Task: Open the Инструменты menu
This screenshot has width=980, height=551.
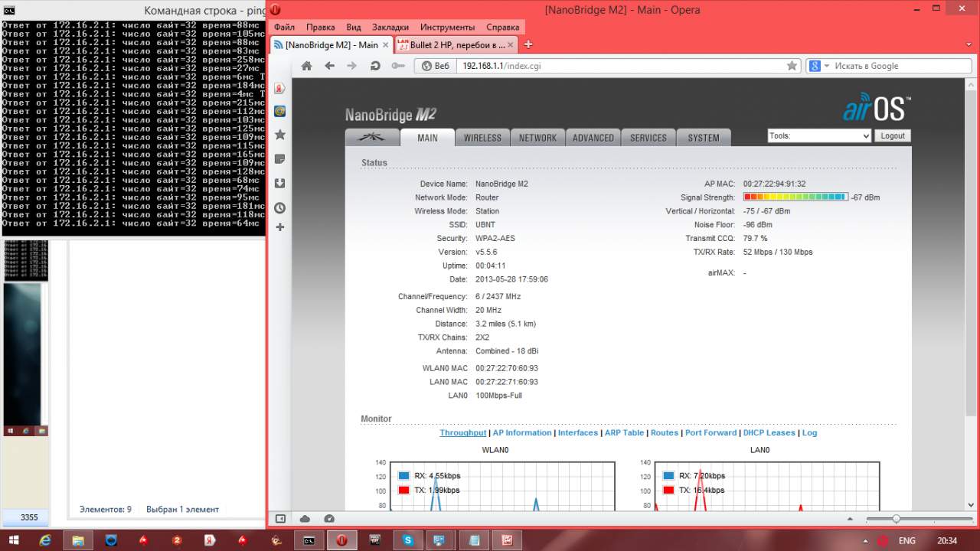Action: tap(448, 27)
